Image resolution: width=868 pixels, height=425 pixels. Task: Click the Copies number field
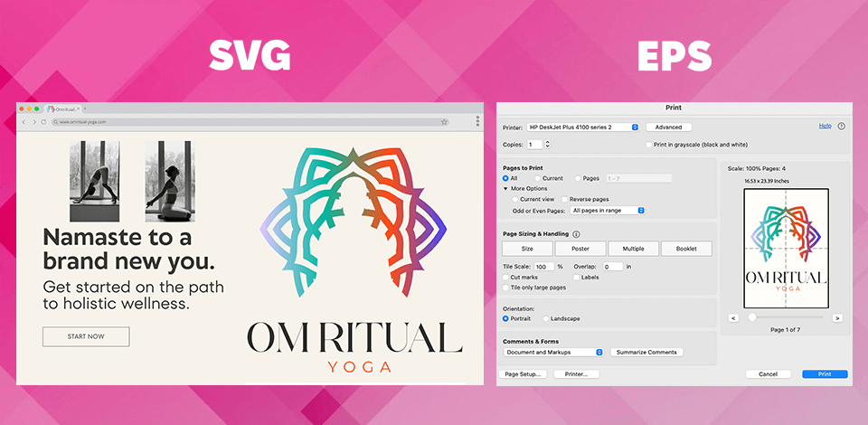pyautogui.click(x=534, y=145)
